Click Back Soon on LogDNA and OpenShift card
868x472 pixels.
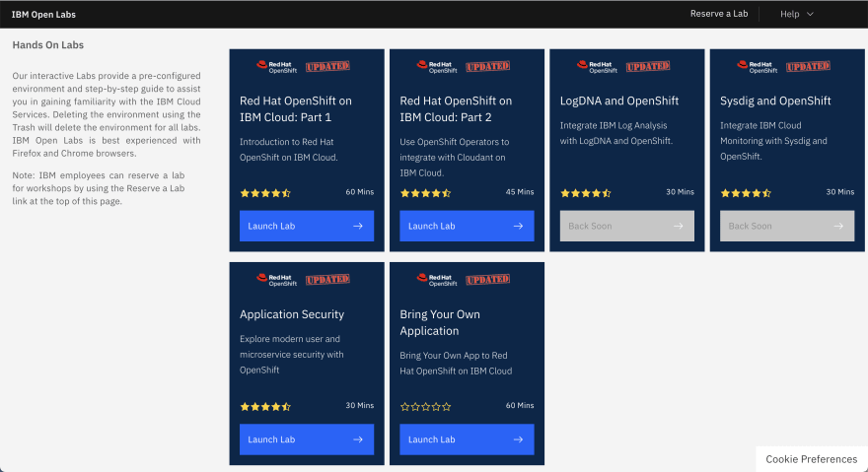coord(627,226)
